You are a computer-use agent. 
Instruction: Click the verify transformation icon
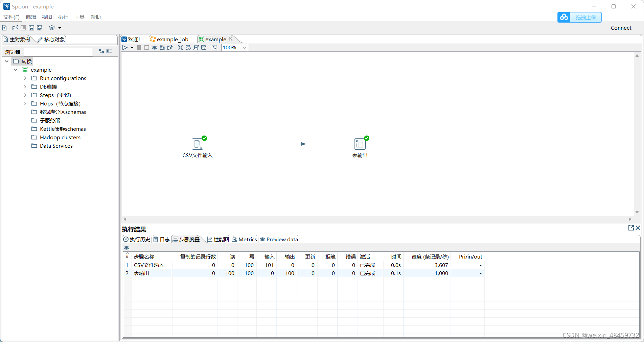pyautogui.click(x=181, y=48)
